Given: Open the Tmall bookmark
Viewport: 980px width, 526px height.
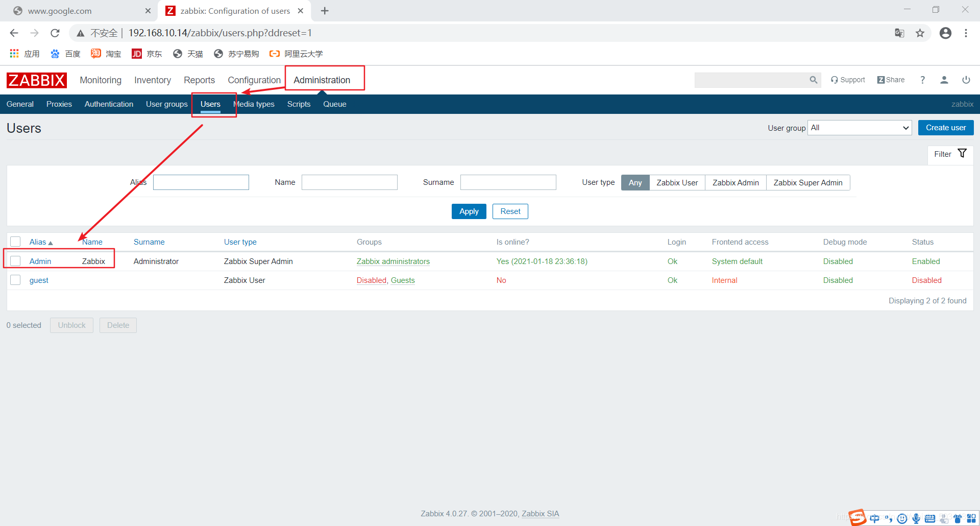Looking at the screenshot, I should pos(188,54).
